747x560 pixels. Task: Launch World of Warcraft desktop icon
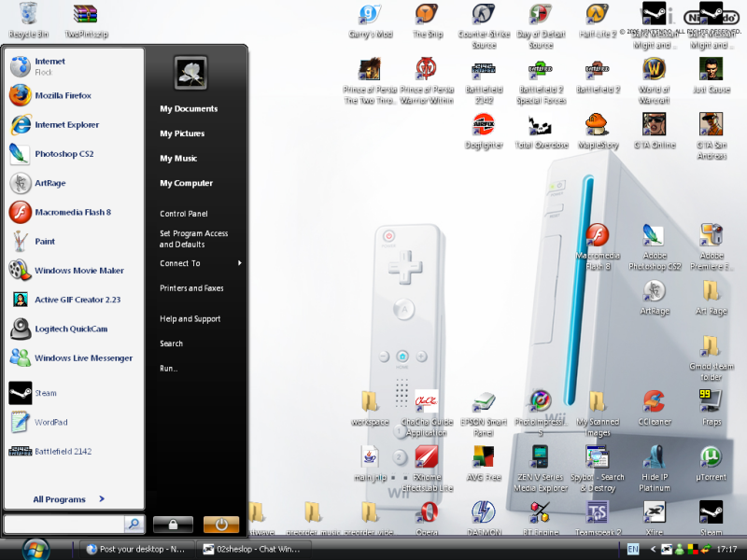point(655,81)
